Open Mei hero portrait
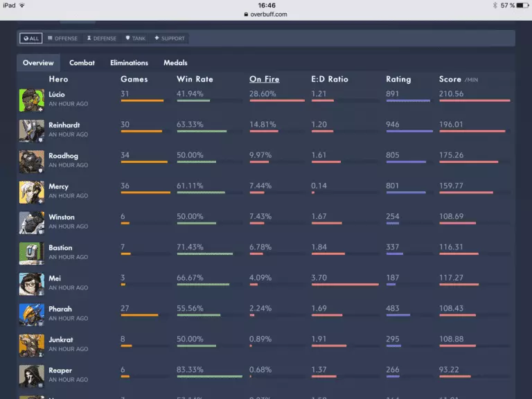 (32, 284)
